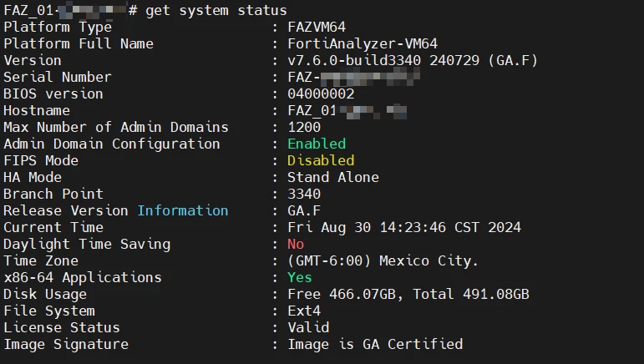This screenshot has width=644, height=364.
Task: Click the Ext4 file system value
Action: point(304,311)
